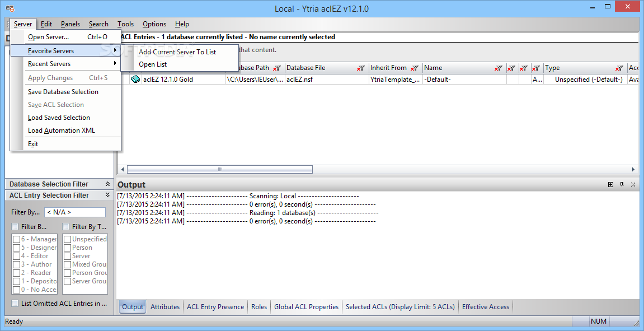The width and height of the screenshot is (644, 331).
Task: Open the Panels menu
Action: pos(70,24)
